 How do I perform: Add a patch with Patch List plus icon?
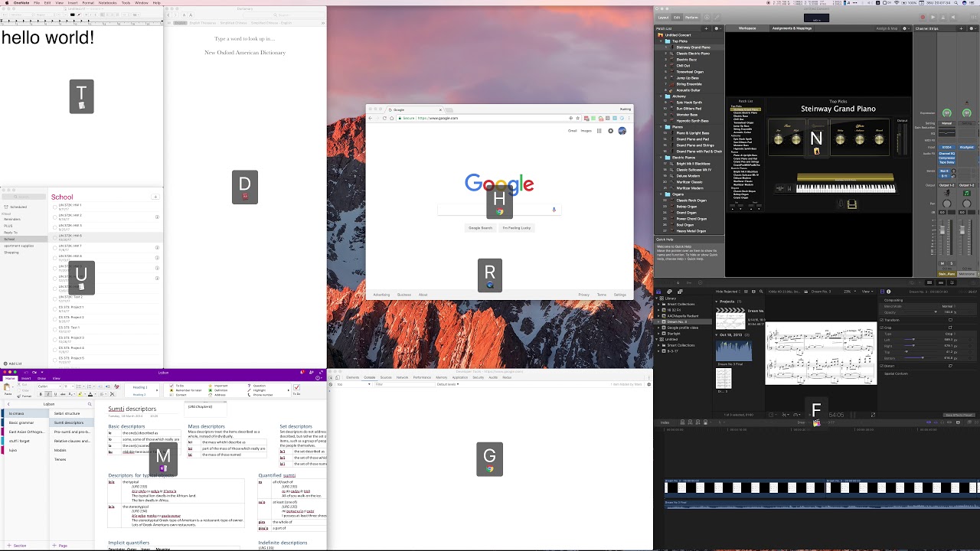tap(706, 28)
